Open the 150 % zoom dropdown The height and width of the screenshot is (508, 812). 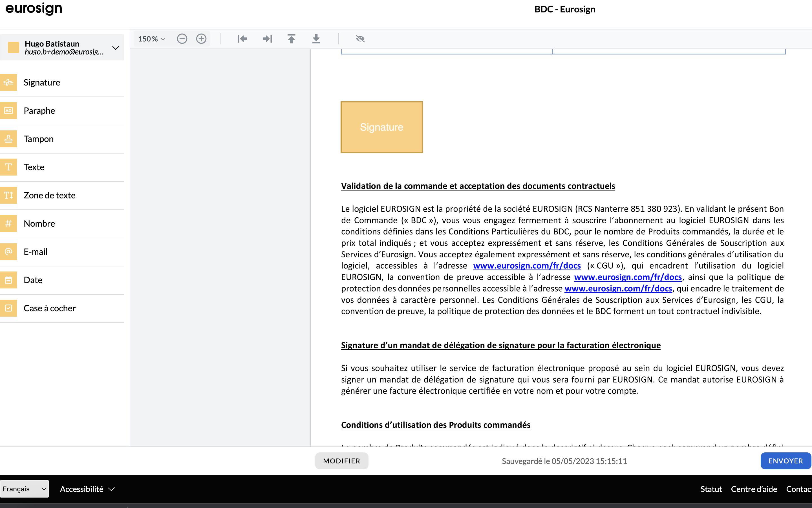click(152, 39)
